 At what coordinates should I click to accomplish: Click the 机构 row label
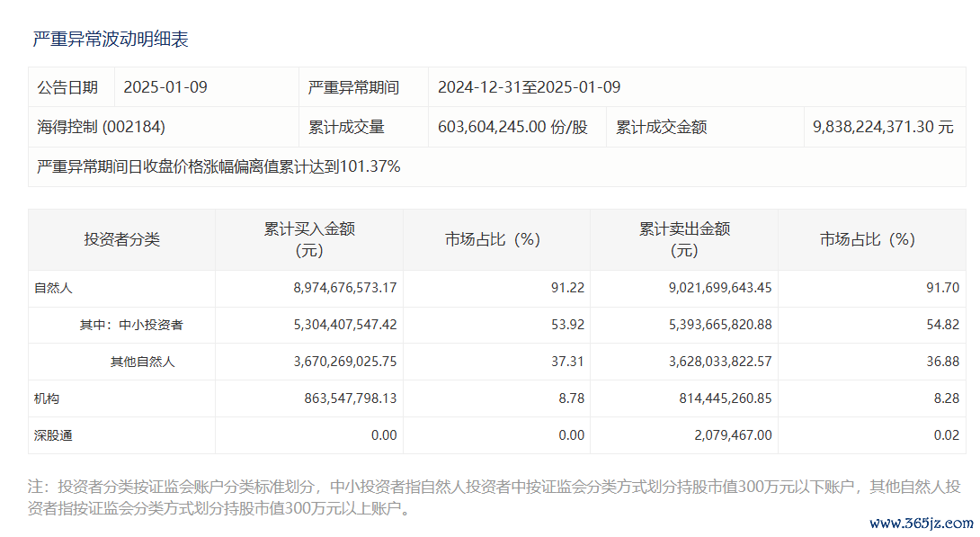[x=47, y=398]
